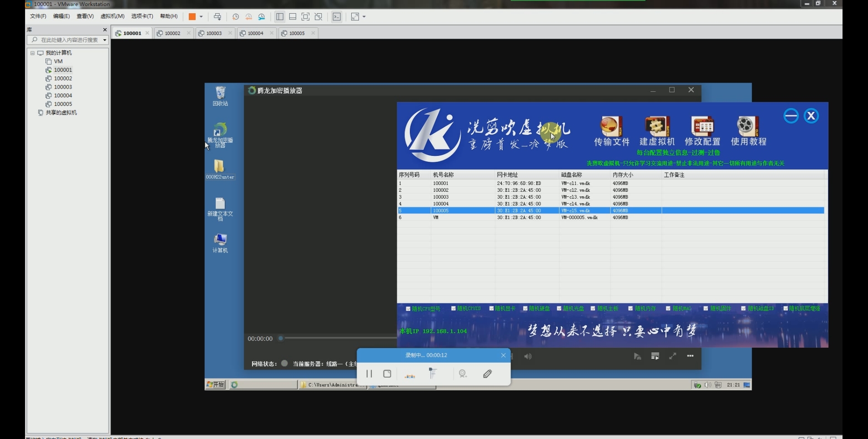Click the VMware full screen toolbar icon
The width and height of the screenshot is (868, 439).
(x=306, y=17)
